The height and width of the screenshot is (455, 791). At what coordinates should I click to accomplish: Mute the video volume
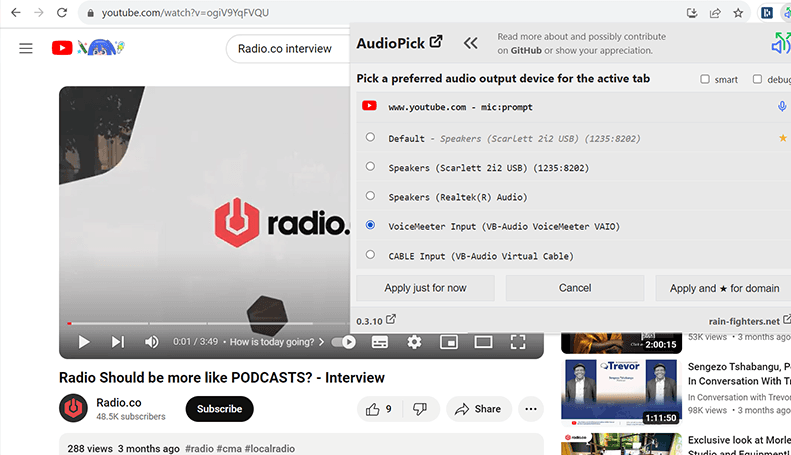[152, 342]
